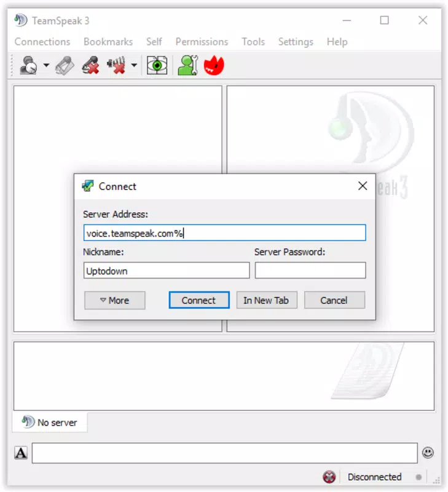Maximize the TeamSpeak 3 window

(x=384, y=20)
